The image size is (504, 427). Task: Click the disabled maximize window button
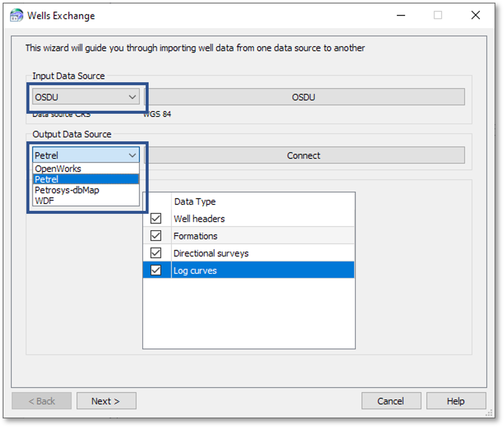coord(438,15)
